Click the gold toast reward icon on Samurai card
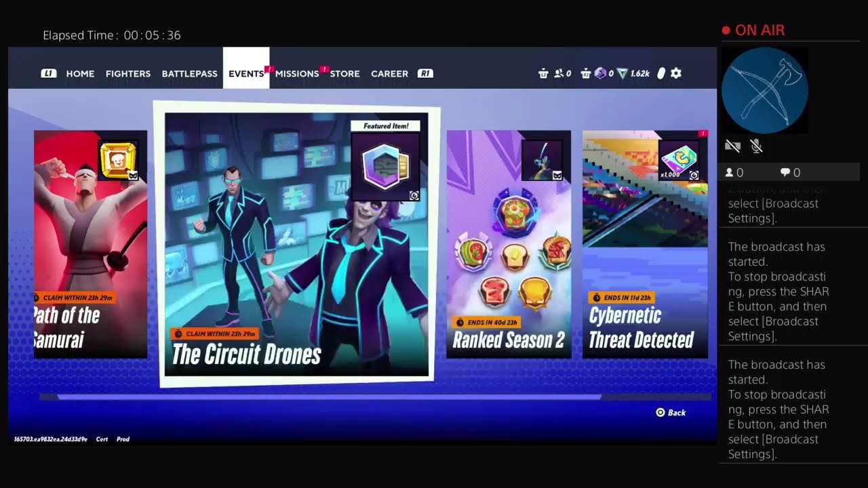 pos(118,161)
